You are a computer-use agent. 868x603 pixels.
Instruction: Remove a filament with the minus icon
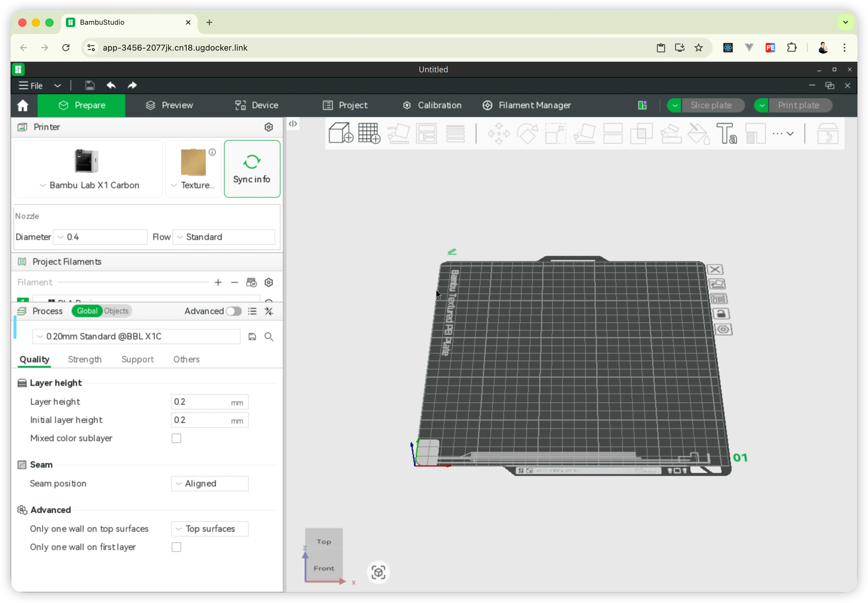[x=235, y=282]
